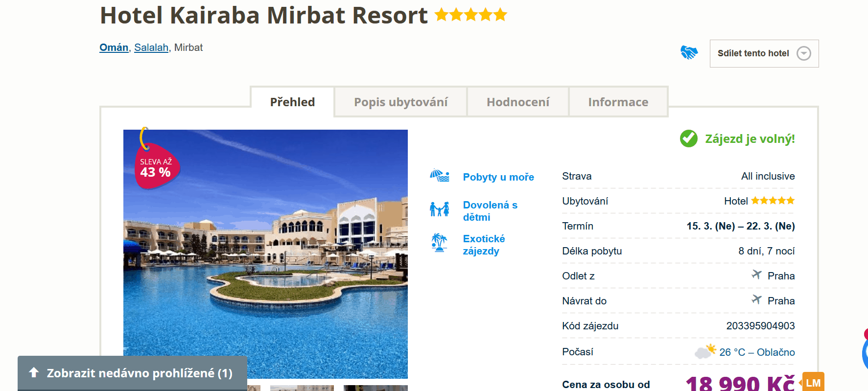Open the Pobyty u moře link
868x391 pixels.
pyautogui.click(x=498, y=177)
